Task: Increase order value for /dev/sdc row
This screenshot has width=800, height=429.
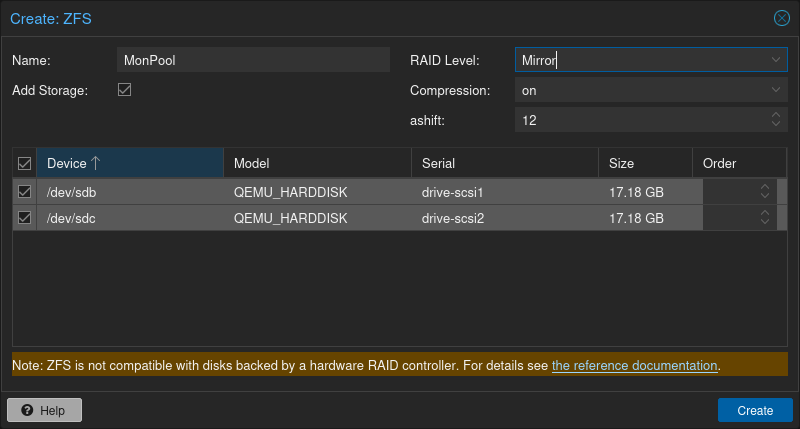Action: pyautogui.click(x=764, y=213)
